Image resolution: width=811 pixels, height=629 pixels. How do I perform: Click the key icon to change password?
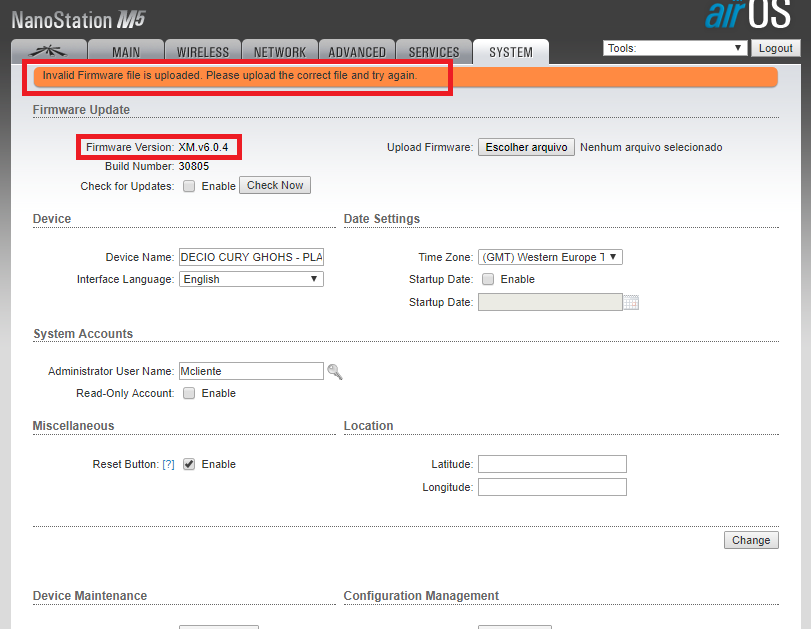(x=335, y=372)
